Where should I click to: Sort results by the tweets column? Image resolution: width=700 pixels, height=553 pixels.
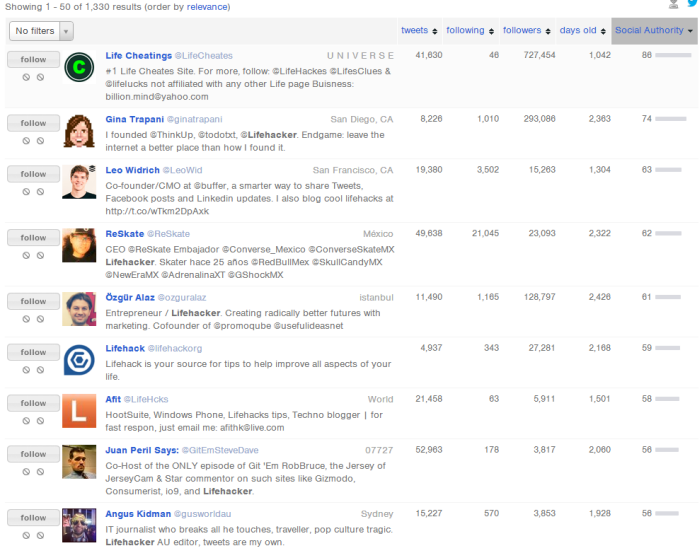tap(419, 30)
